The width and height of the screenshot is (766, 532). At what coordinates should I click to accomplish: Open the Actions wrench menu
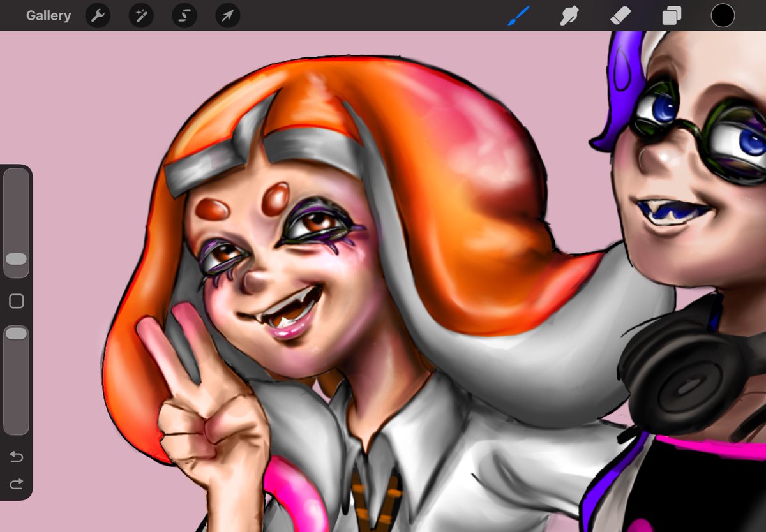click(98, 16)
